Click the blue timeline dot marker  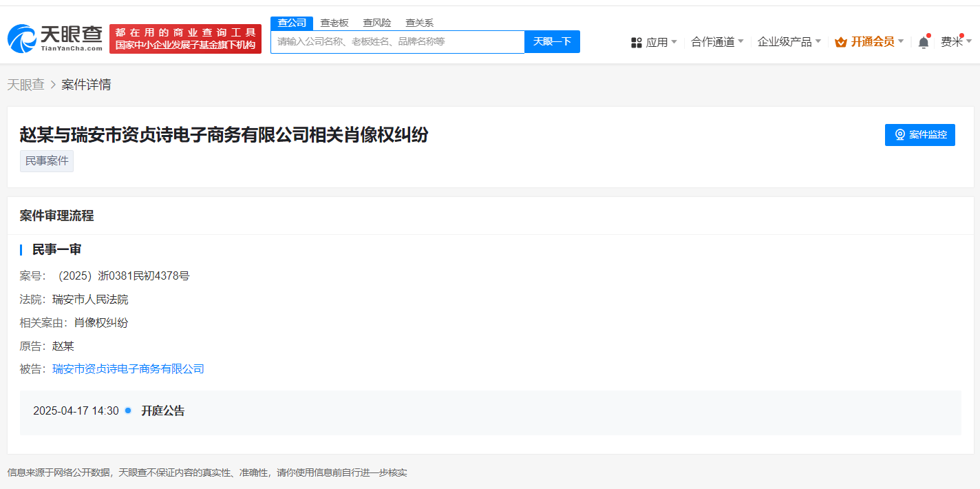(x=128, y=410)
